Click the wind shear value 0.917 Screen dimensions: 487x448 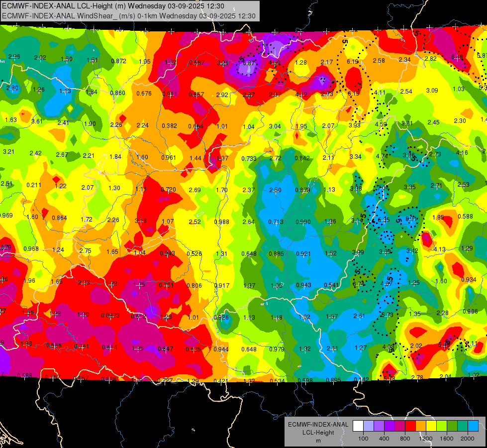(222, 285)
